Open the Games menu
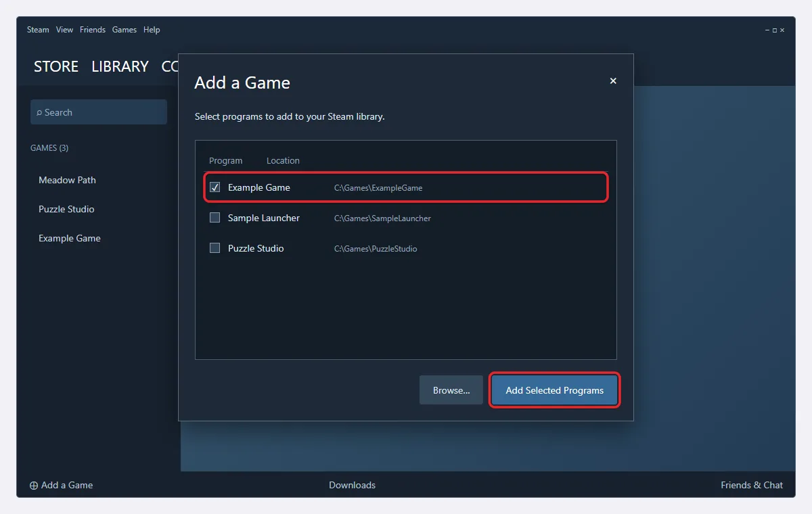The height and width of the screenshot is (514, 812). [x=125, y=30]
